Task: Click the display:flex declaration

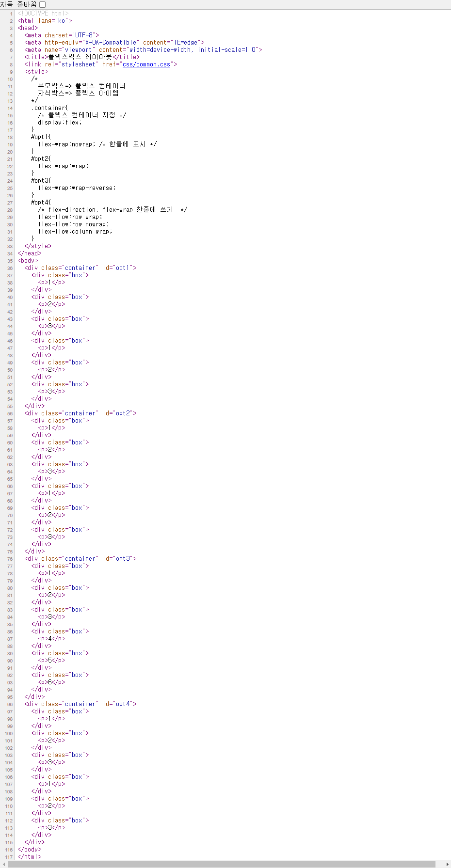Action: coord(60,123)
